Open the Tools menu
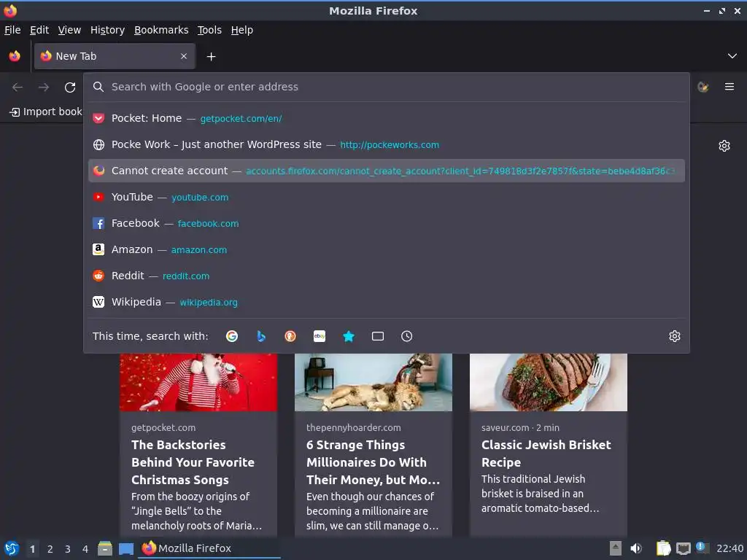The width and height of the screenshot is (747, 560). [209, 30]
